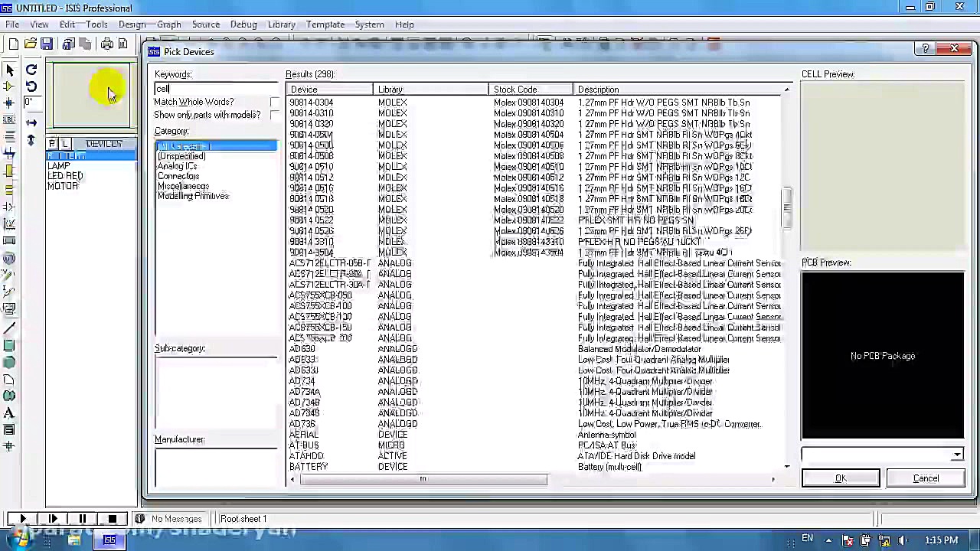The image size is (980, 551).
Task: Select the Graph Mode tool
Action: pos(9,223)
